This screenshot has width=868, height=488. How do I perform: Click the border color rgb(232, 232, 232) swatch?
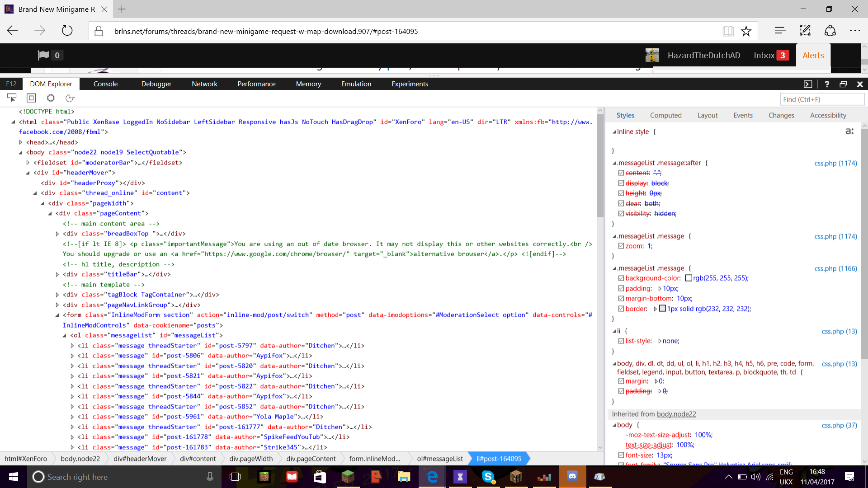(663, 309)
